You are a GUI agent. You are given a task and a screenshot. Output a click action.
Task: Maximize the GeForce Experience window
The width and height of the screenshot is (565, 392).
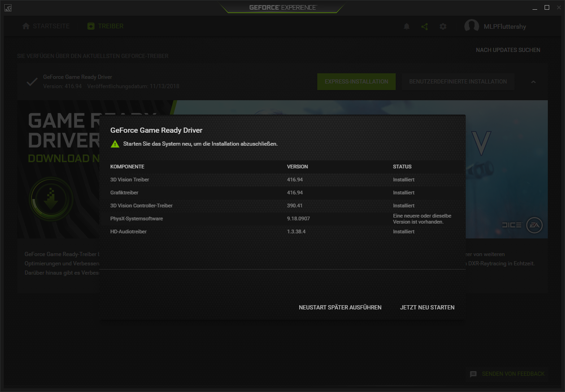pos(547,7)
